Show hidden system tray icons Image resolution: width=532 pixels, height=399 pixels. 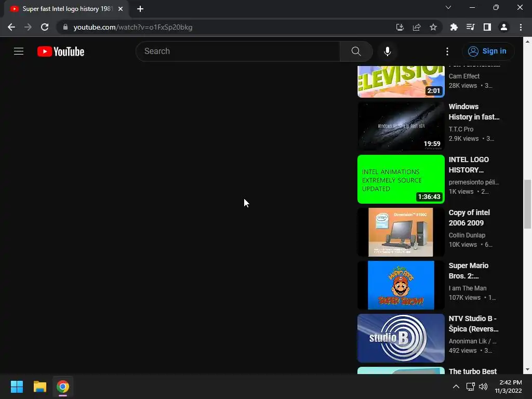pos(456,387)
